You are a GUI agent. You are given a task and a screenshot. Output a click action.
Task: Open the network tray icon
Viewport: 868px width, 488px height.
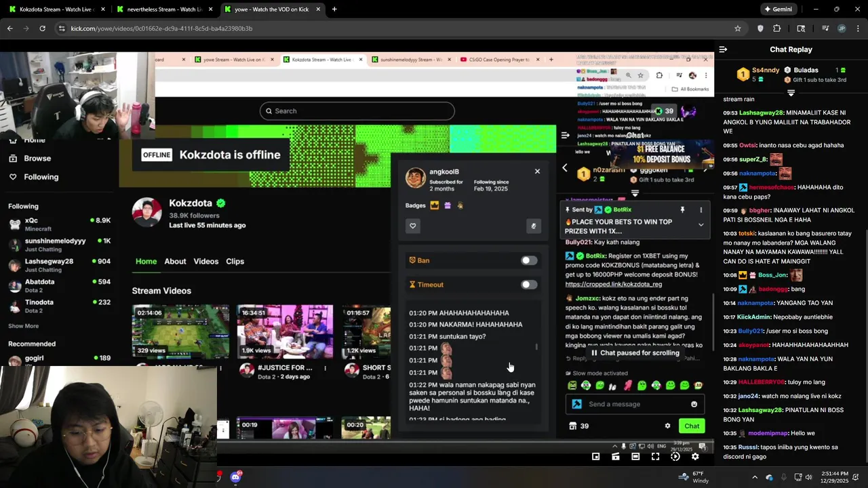coord(798,477)
